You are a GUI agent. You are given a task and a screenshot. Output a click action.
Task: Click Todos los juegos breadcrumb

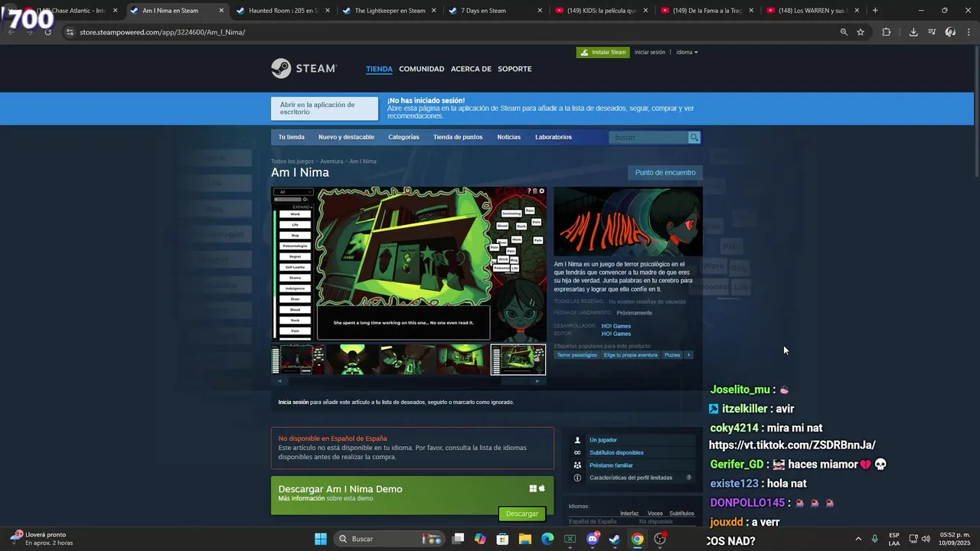(292, 161)
